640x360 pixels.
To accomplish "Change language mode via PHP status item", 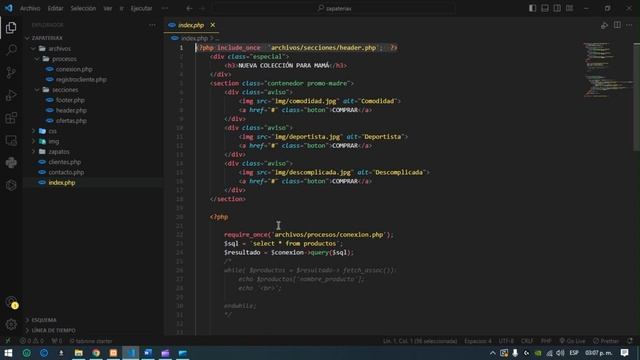I will (x=546, y=341).
